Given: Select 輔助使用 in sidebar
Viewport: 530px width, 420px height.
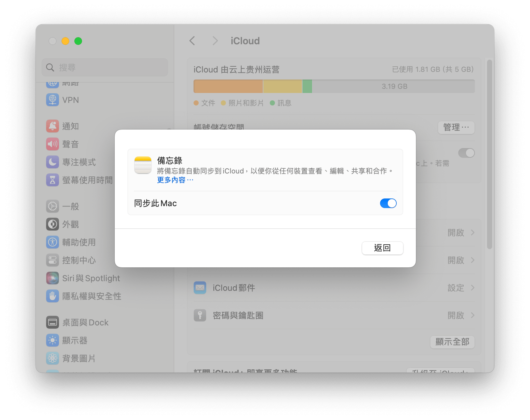Looking at the screenshot, I should 79,242.
